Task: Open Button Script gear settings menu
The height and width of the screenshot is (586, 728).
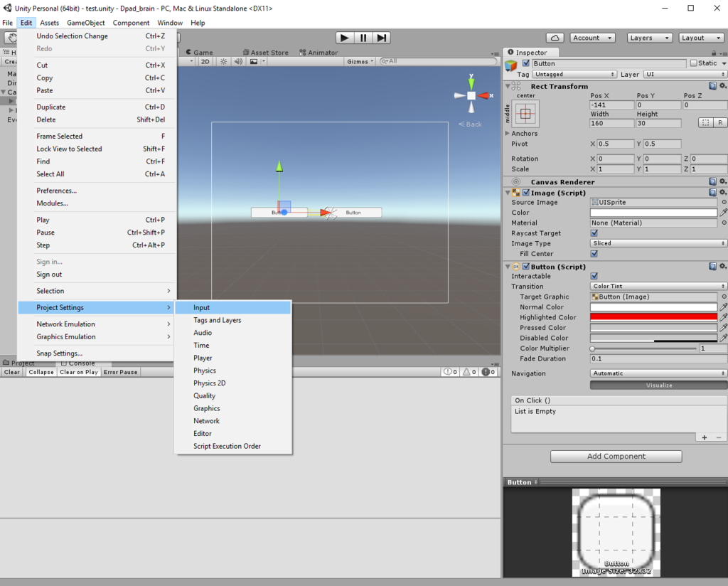Action: 722,267
